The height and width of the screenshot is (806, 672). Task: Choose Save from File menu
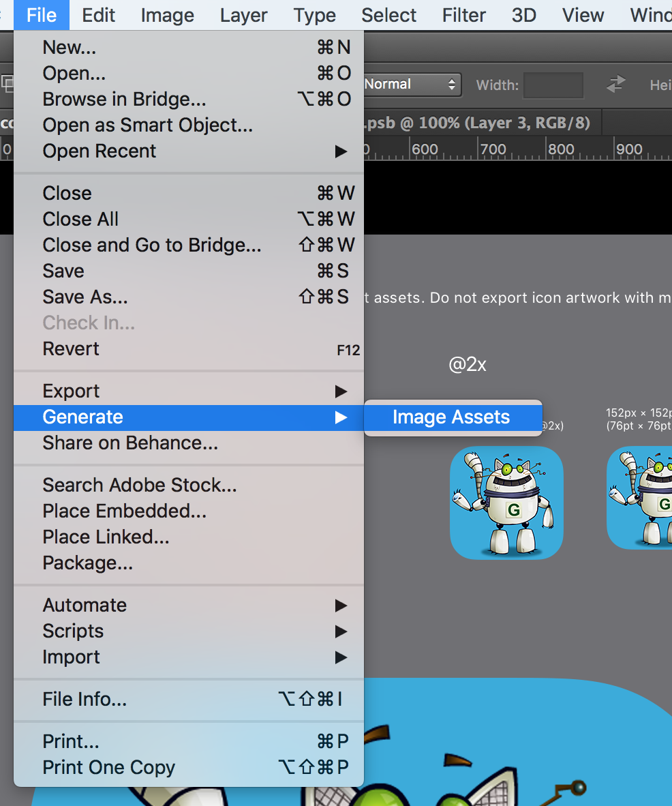coord(189,271)
